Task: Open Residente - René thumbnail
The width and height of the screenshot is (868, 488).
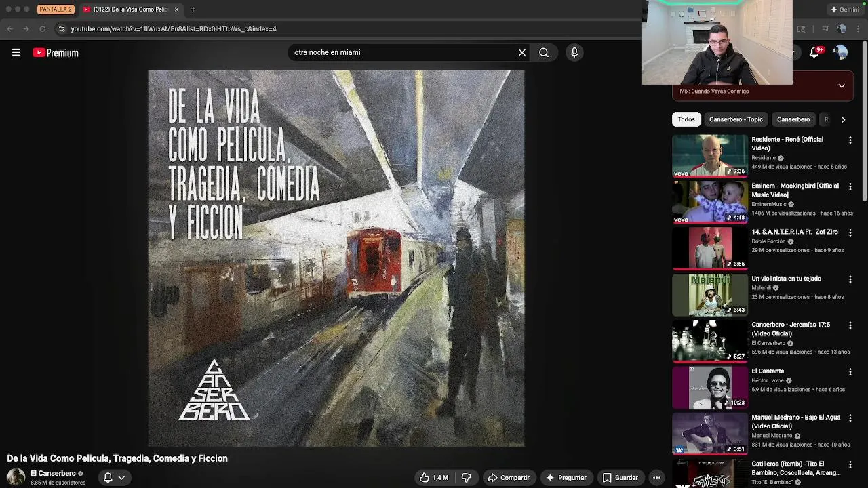Action: coord(709,155)
